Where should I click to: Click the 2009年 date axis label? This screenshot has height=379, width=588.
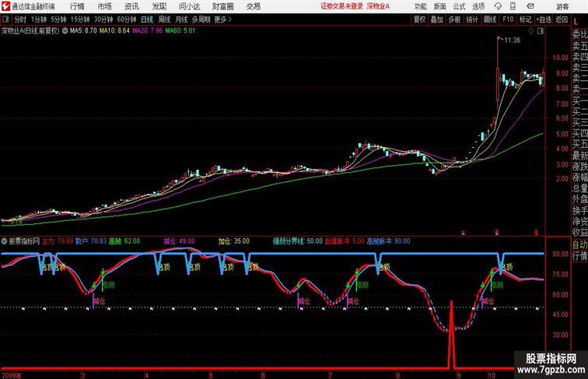[12, 375]
